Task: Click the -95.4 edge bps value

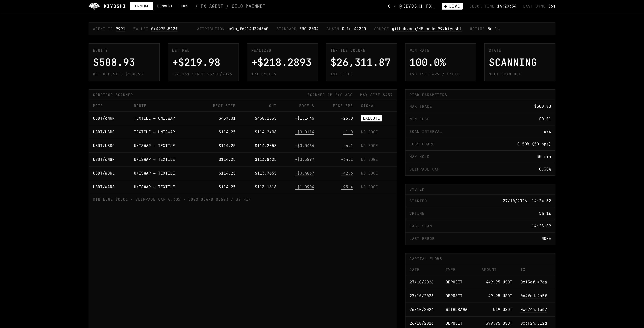Action: point(347,187)
